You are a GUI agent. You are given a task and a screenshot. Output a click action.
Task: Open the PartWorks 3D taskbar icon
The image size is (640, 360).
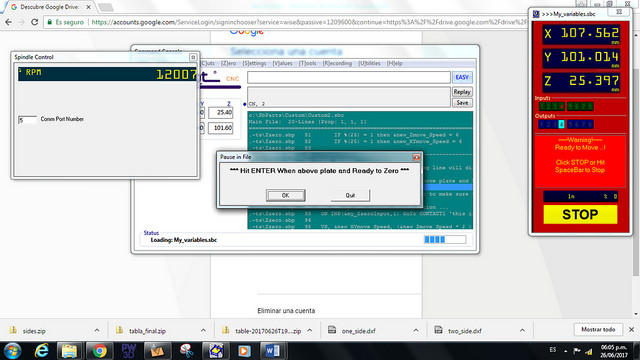click(x=129, y=351)
